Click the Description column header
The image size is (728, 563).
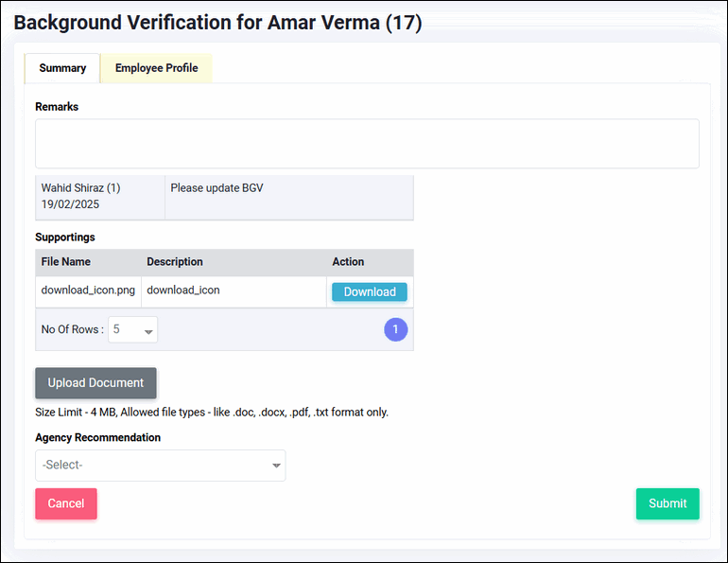tap(175, 262)
